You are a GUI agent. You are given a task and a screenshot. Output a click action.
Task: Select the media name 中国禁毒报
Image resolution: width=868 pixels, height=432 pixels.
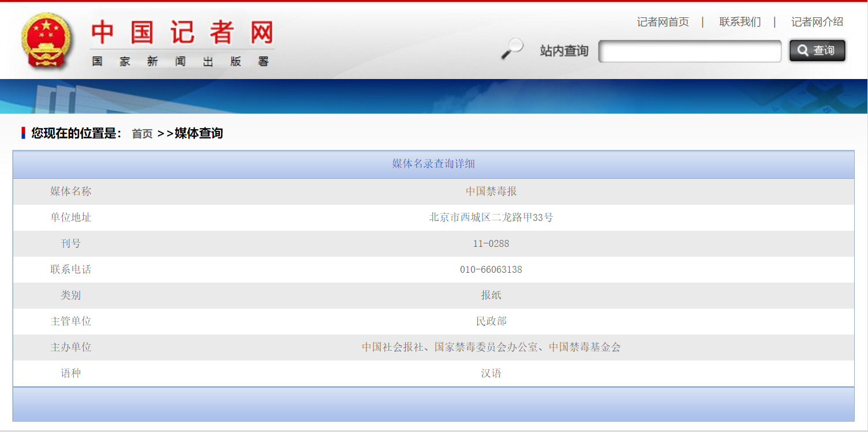(491, 191)
